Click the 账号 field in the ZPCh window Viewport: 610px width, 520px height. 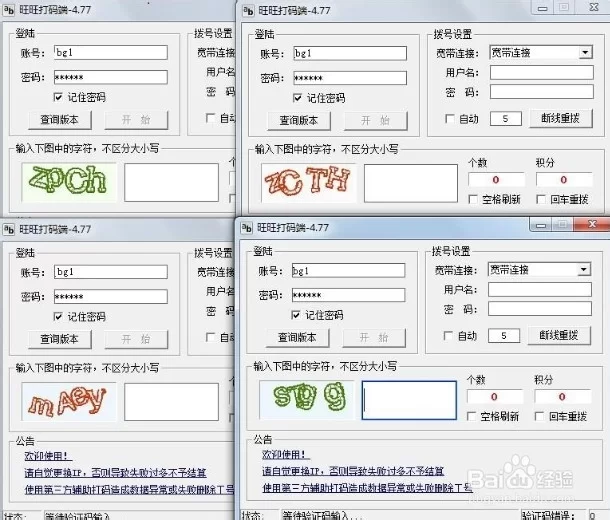[x=109, y=53]
